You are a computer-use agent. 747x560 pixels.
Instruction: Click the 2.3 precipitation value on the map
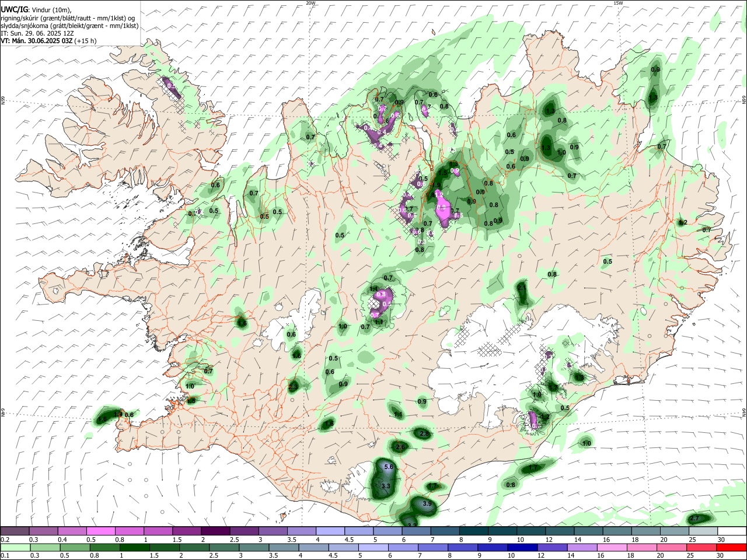[x=293, y=386]
